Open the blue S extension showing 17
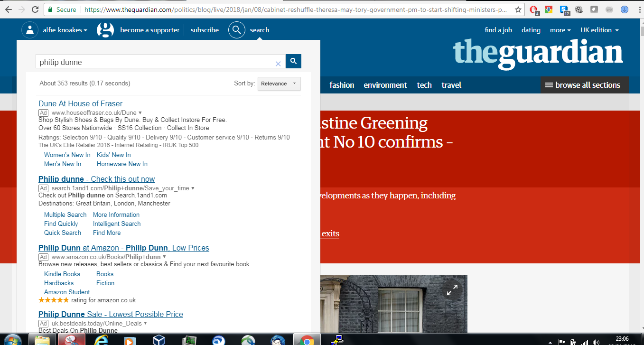Image resolution: width=644 pixels, height=345 pixels. pyautogui.click(x=564, y=9)
